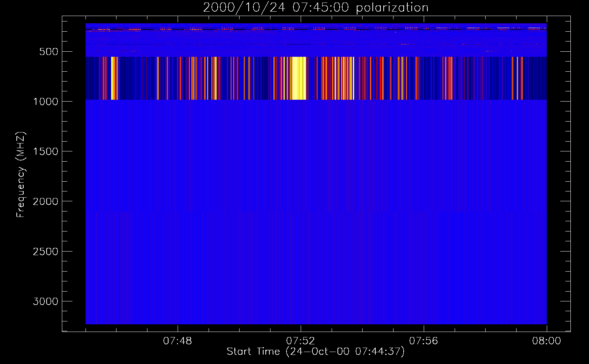Select the 3000 frequency tick label

point(46,301)
